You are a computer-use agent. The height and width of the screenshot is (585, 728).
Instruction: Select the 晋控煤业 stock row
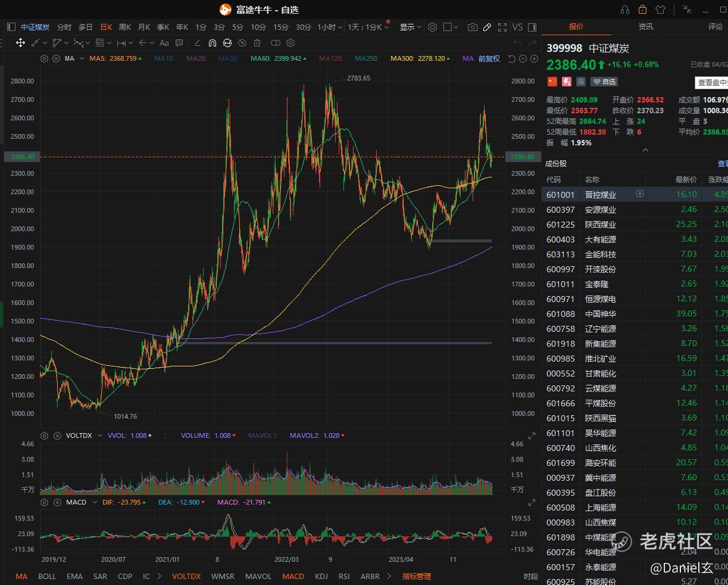pos(635,194)
